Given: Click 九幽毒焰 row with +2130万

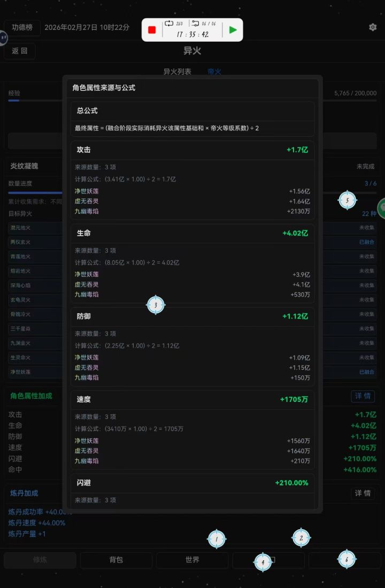Looking at the screenshot, I should pyautogui.click(x=192, y=211).
